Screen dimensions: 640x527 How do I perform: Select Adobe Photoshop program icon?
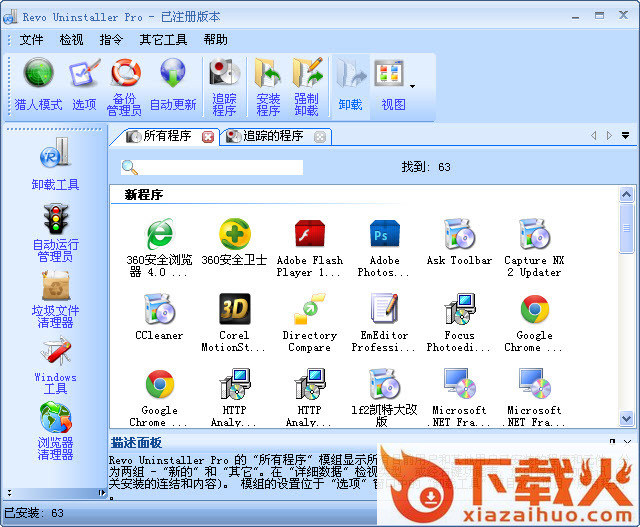pos(384,247)
